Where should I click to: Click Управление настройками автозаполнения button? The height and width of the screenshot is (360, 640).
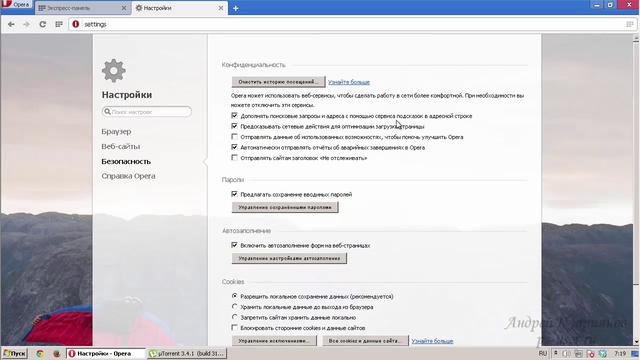coord(289,258)
